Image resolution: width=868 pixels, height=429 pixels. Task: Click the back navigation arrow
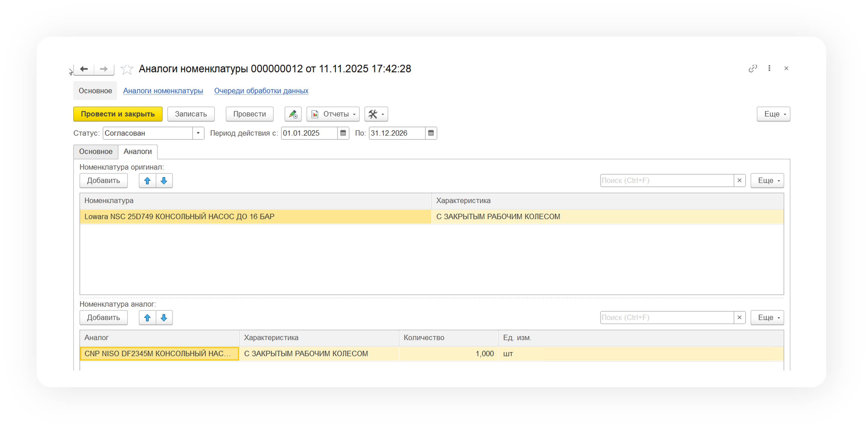coord(84,69)
